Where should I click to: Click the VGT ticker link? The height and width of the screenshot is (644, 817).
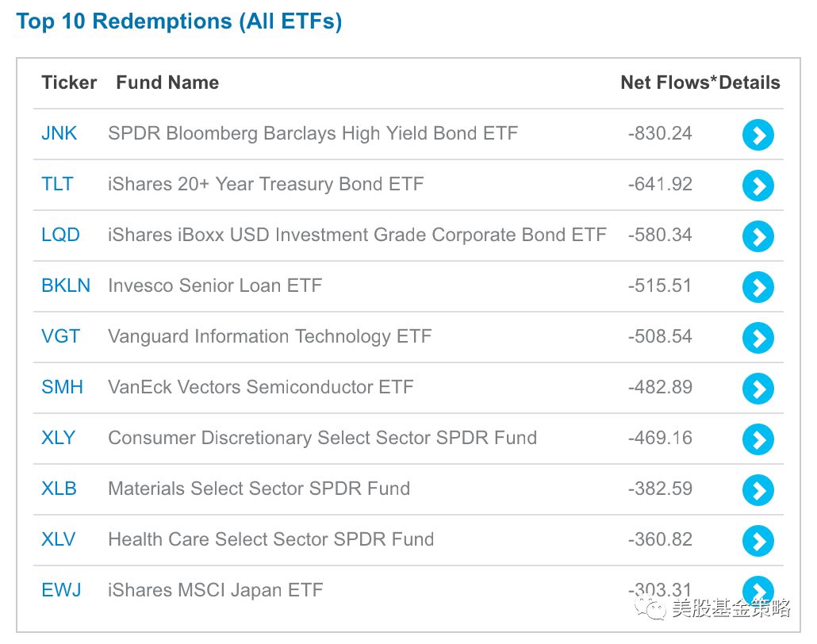pos(60,336)
